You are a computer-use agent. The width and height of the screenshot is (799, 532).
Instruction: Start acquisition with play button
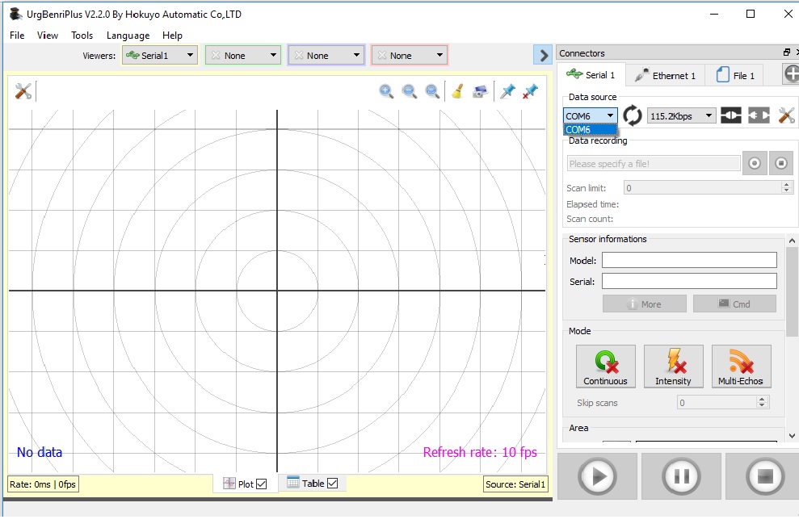click(x=597, y=476)
